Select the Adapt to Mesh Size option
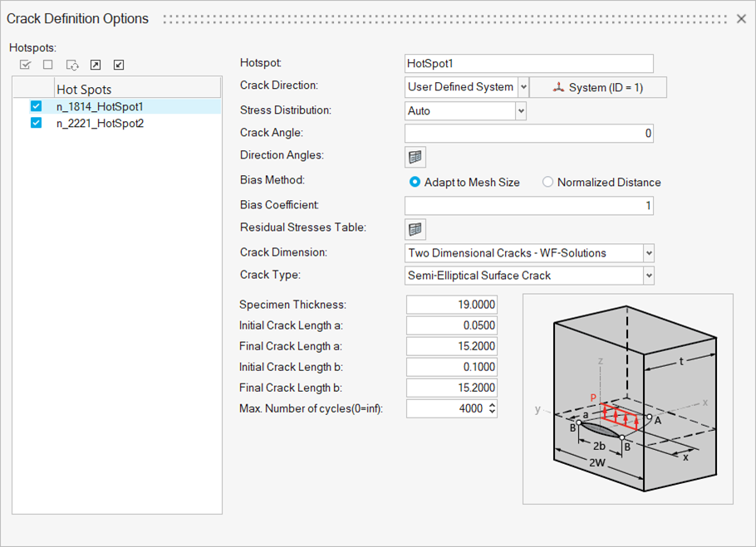This screenshot has width=756, height=547. click(x=415, y=182)
